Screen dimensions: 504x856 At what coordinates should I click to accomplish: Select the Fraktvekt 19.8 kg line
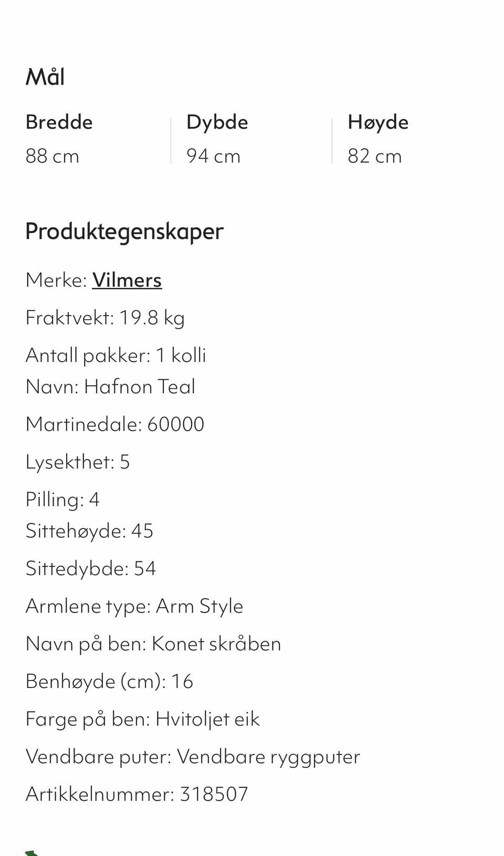(x=105, y=318)
